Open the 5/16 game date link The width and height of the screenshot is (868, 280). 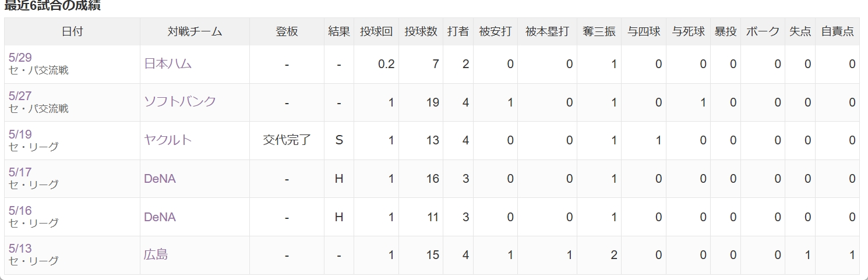(20, 211)
